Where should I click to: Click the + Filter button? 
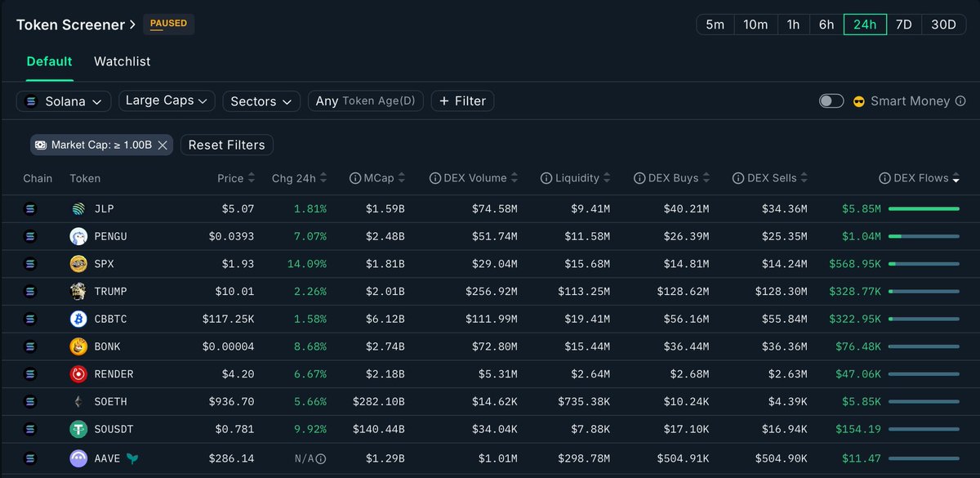click(x=462, y=101)
